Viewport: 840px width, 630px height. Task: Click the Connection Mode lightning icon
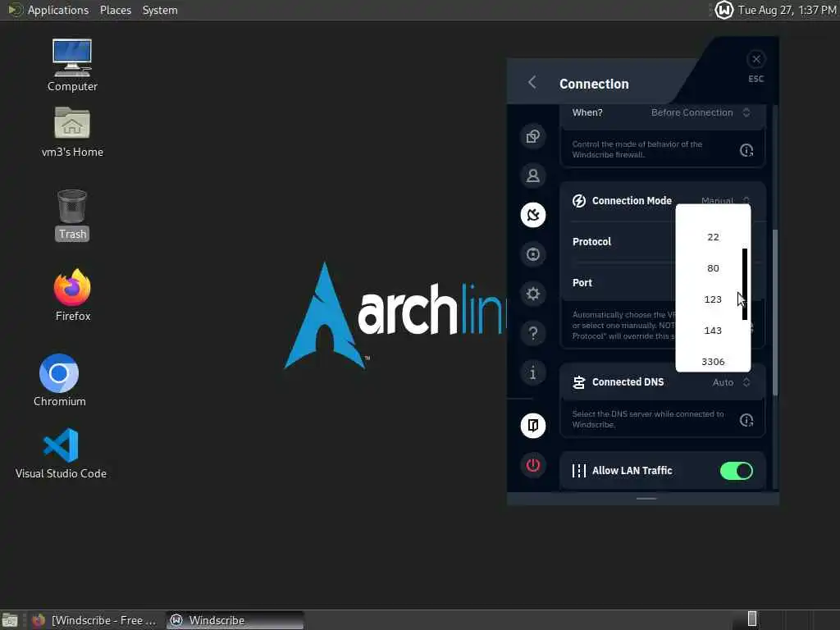pyautogui.click(x=578, y=201)
